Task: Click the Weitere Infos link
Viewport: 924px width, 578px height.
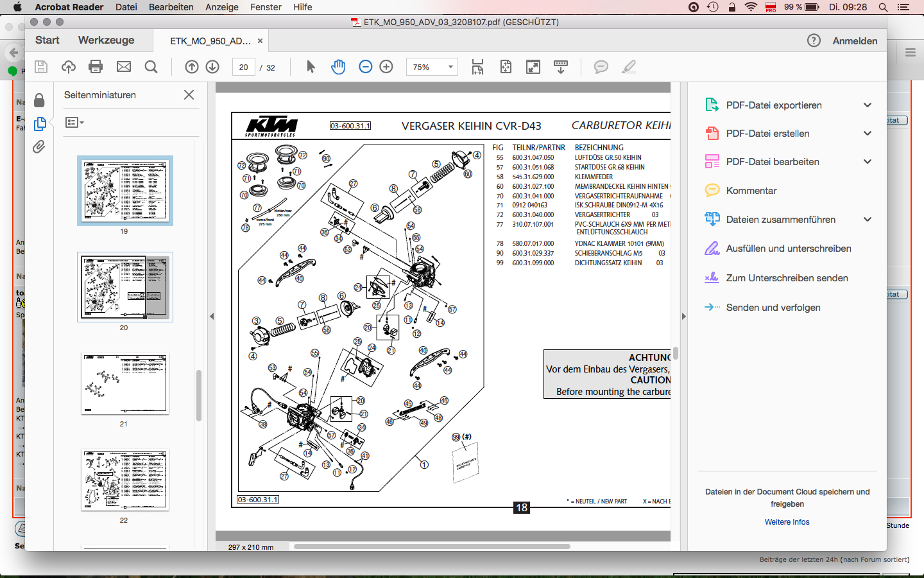Action: coord(787,522)
